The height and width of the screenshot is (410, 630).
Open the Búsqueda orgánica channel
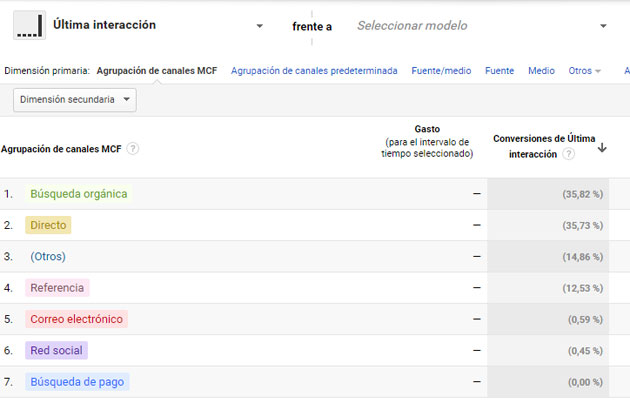click(79, 194)
